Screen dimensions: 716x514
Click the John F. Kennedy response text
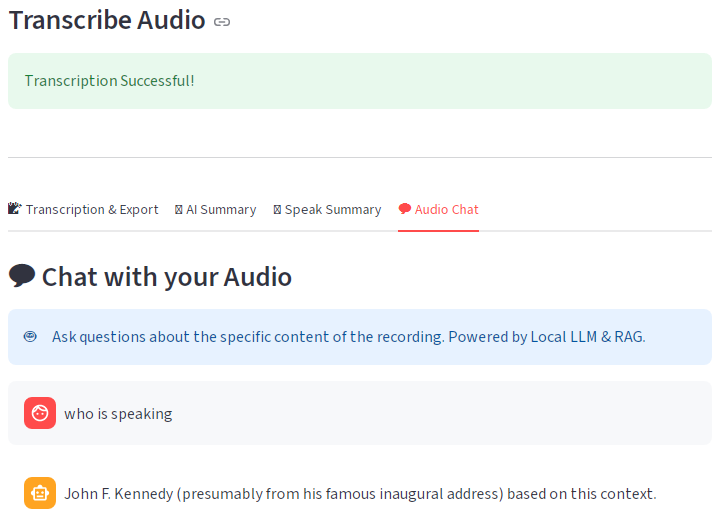(x=360, y=494)
